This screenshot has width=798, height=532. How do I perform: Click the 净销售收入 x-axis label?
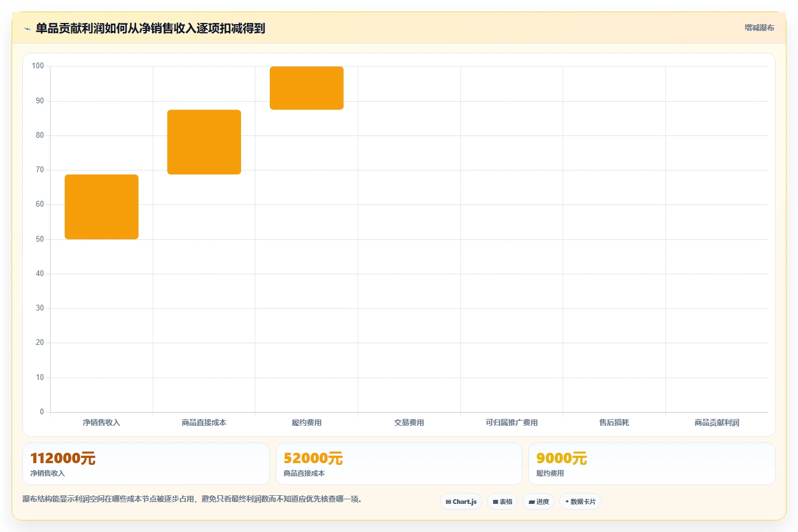pyautogui.click(x=102, y=422)
